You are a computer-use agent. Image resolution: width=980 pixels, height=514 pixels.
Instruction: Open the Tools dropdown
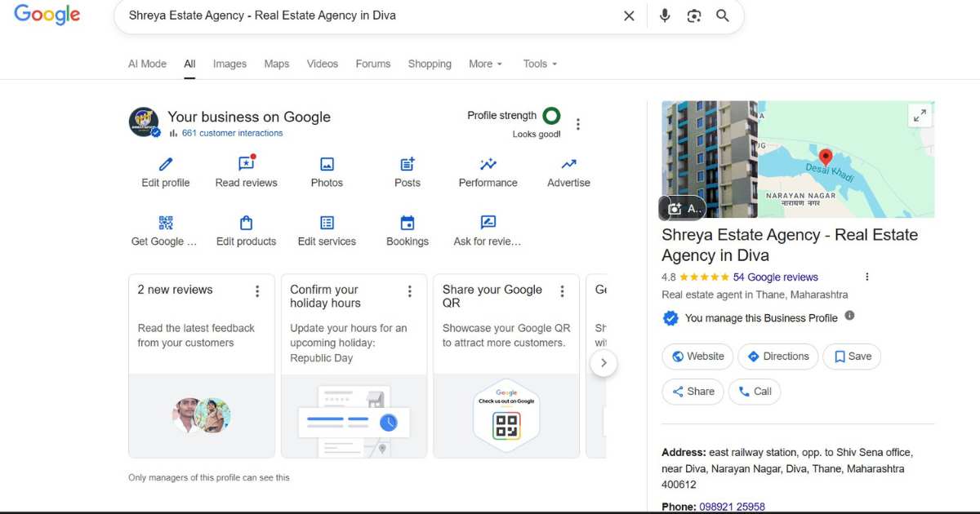(x=540, y=64)
